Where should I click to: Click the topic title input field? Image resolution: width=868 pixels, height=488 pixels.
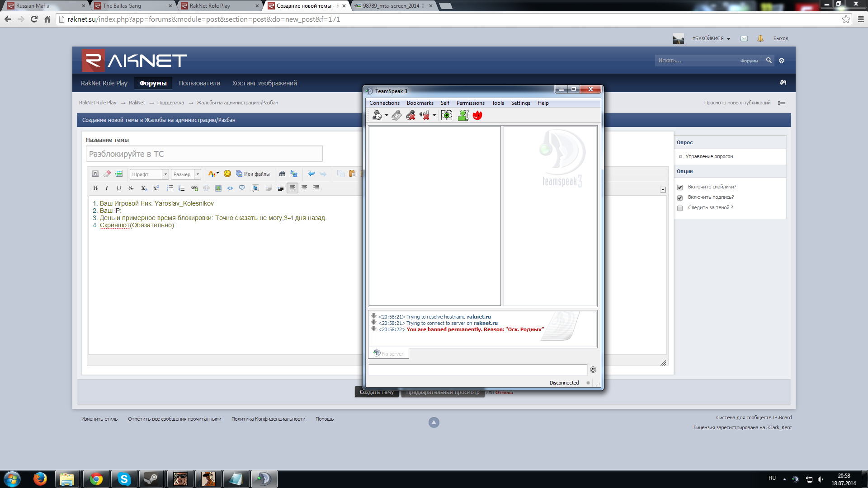pos(204,154)
